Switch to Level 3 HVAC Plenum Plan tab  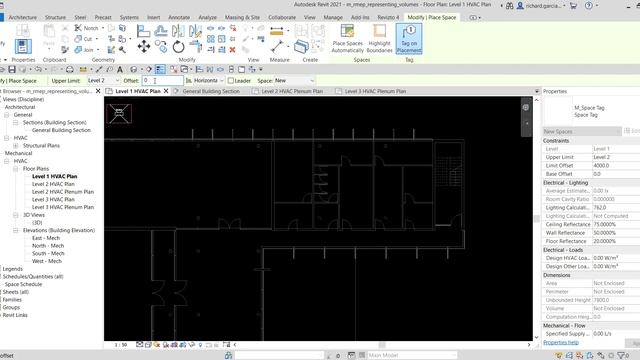click(x=375, y=91)
